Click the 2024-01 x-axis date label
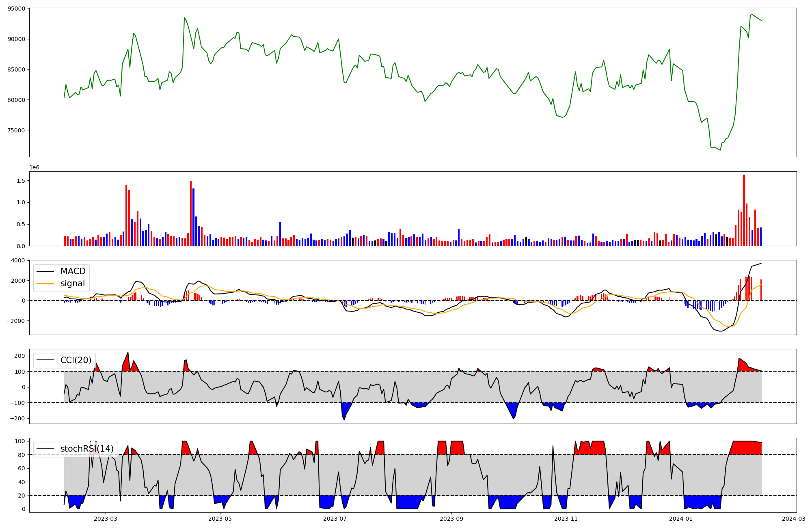This screenshot has width=812, height=528. point(680,519)
